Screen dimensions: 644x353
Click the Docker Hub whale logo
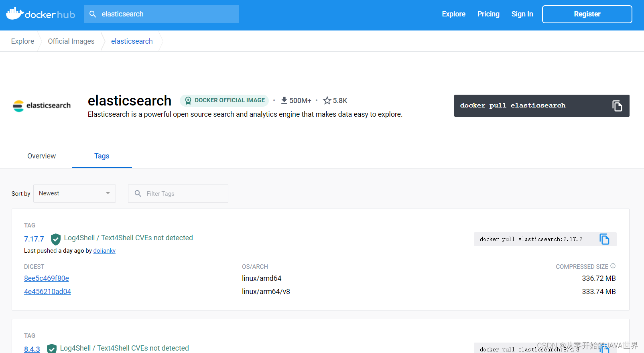41,14
